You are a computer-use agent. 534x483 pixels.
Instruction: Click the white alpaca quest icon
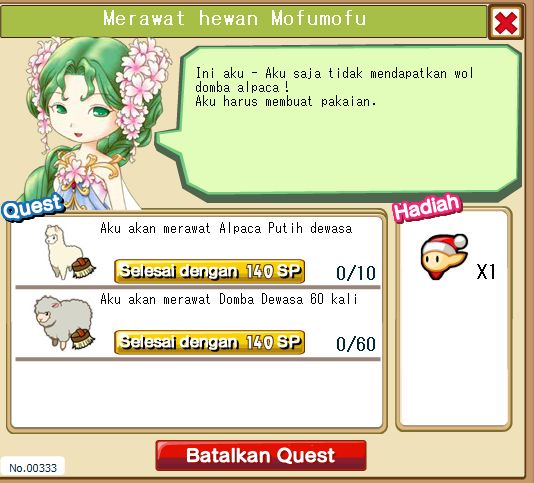coord(69,252)
